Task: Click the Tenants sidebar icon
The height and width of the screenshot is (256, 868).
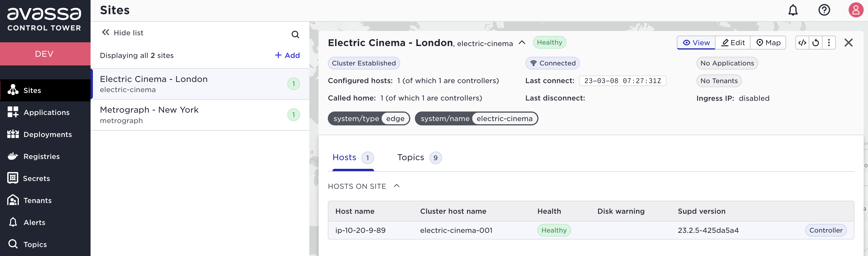Action: coord(13,200)
